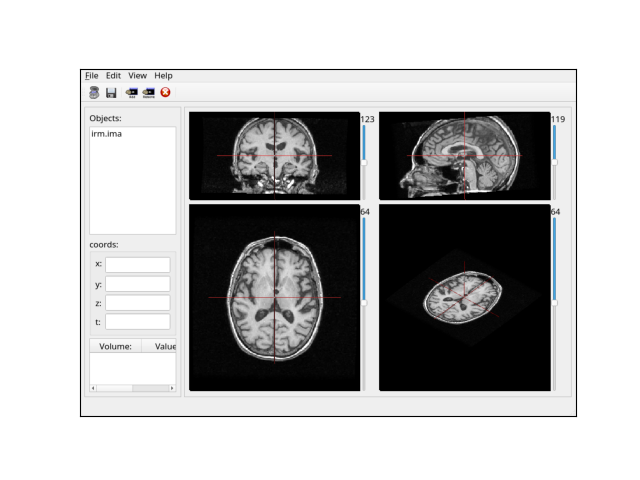
Task: Click the Remove object from window icon
Action: (x=149, y=93)
